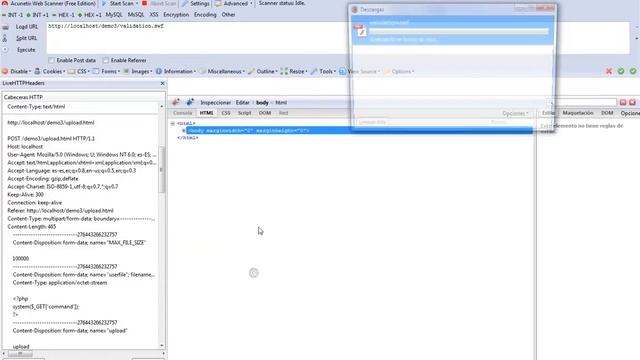Click the Images toolbar icon
Viewport: 640px width, 360px height.
[126, 71]
